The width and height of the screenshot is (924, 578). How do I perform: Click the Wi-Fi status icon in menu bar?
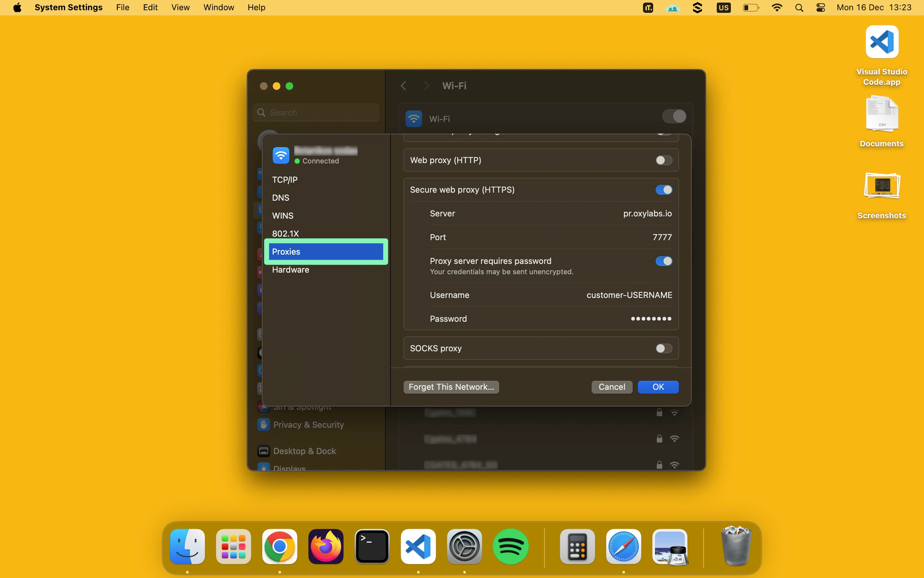[777, 8]
